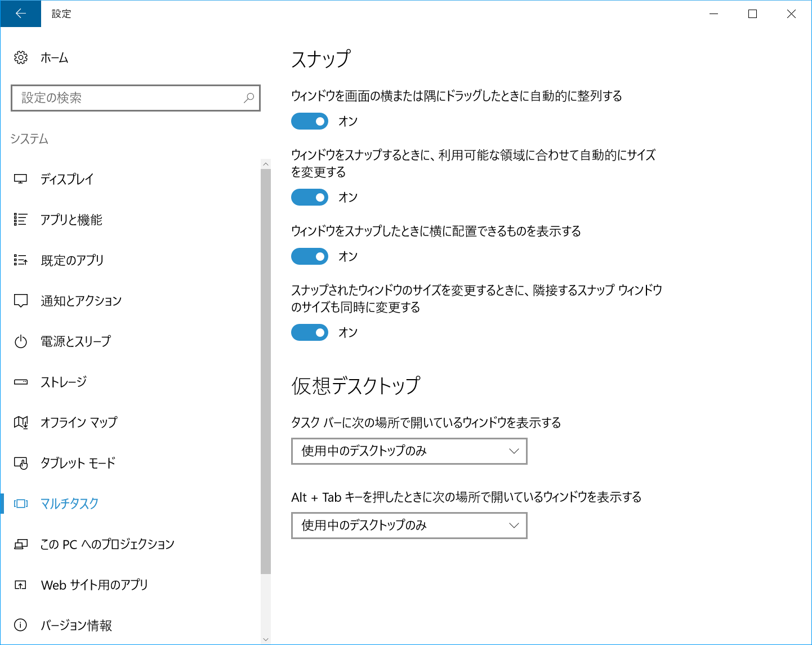The width and height of the screenshot is (812, 645).
Task: Expand the Alt + Tab windows dropdown
Action: tap(409, 526)
